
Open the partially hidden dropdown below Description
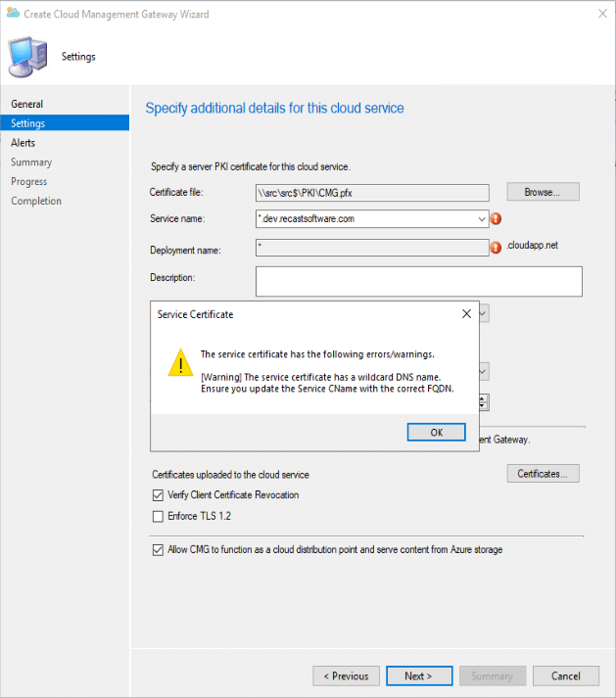[x=484, y=313]
